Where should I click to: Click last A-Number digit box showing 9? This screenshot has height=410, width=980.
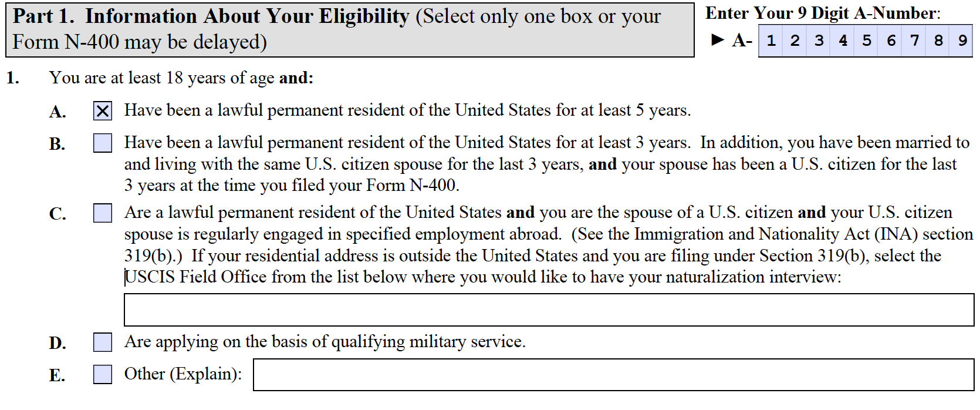coord(962,41)
